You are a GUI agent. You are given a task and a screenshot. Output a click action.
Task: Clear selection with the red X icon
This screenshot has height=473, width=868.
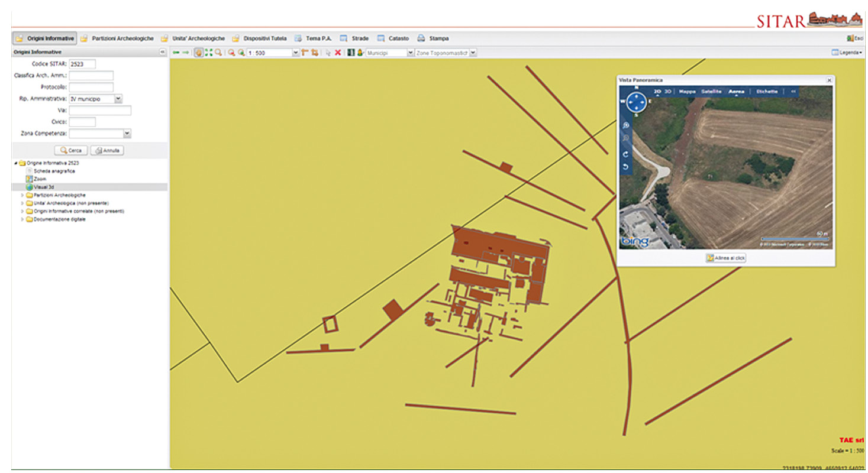(338, 53)
